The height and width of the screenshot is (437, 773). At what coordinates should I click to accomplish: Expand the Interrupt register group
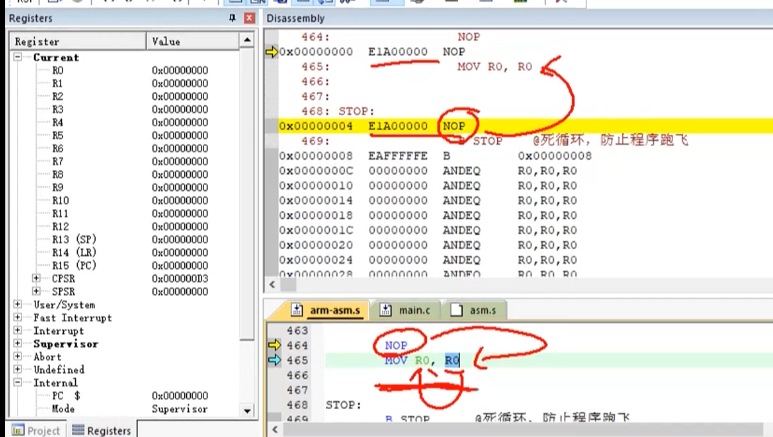point(18,330)
